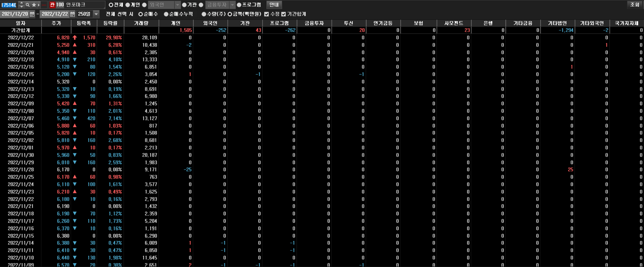Decrement stock code with down stepper arrow

pos(21,6)
